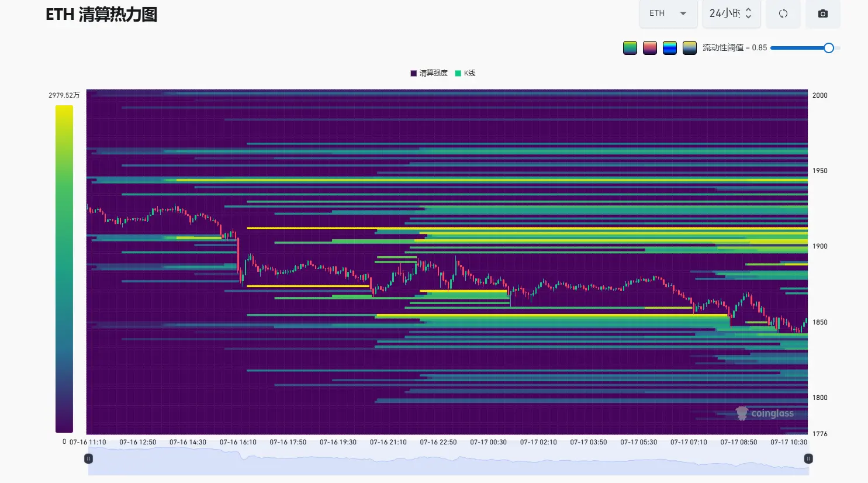Viewport: 868px width, 483px height.
Task: Click the 07-16 19:30 time axis label
Action: [x=338, y=442]
